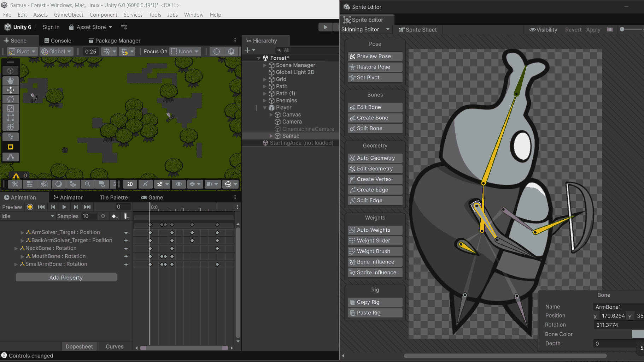Open the Auto Weights tool
This screenshot has width=644, height=362.
(375, 230)
